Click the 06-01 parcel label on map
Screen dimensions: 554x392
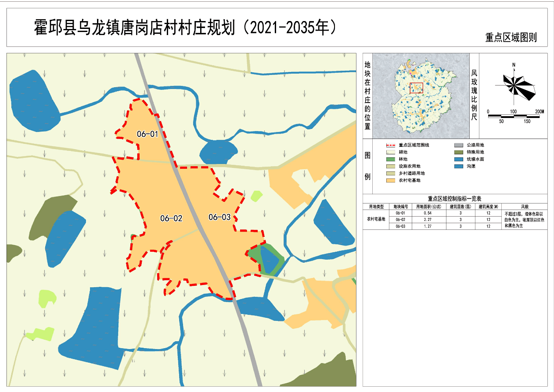147,134
